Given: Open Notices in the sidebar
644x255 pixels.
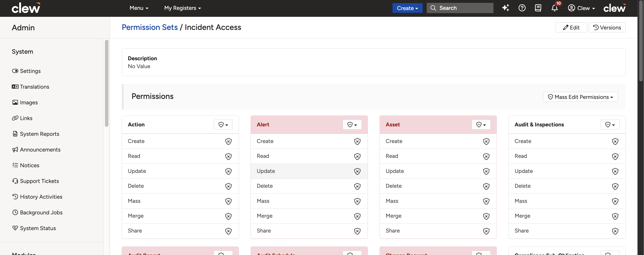Looking at the screenshot, I should click(x=26, y=165).
